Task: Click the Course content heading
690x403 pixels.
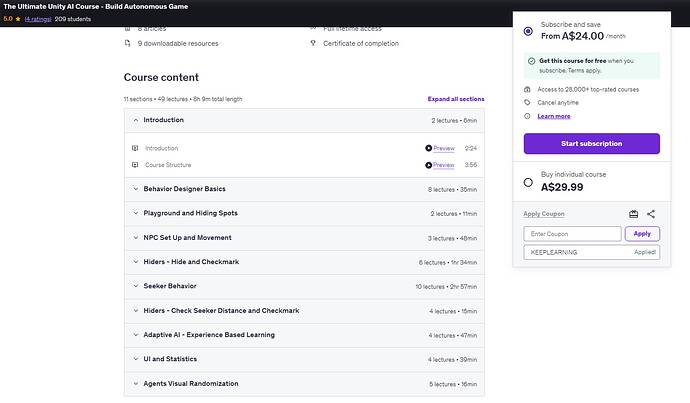Action: pos(161,77)
